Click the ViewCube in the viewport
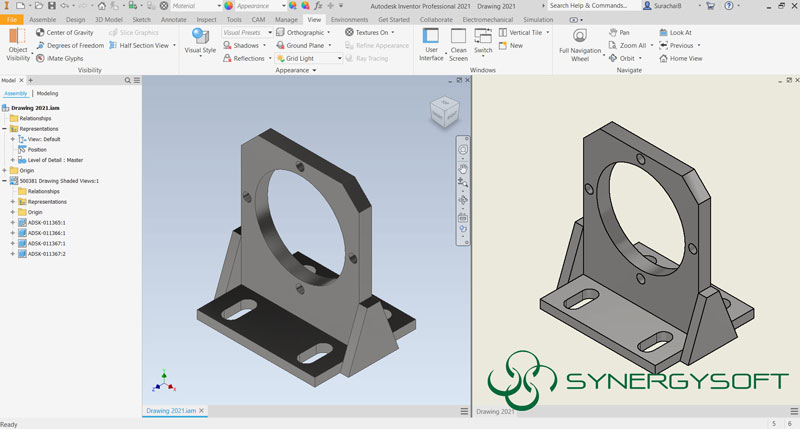Image resolution: width=800 pixels, height=429 pixels. [443, 110]
